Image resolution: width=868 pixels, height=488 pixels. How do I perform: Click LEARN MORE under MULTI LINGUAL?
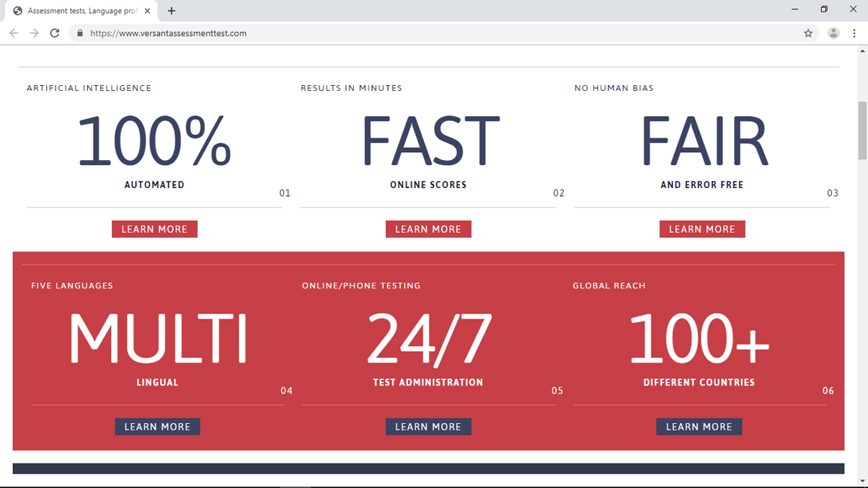point(157,426)
